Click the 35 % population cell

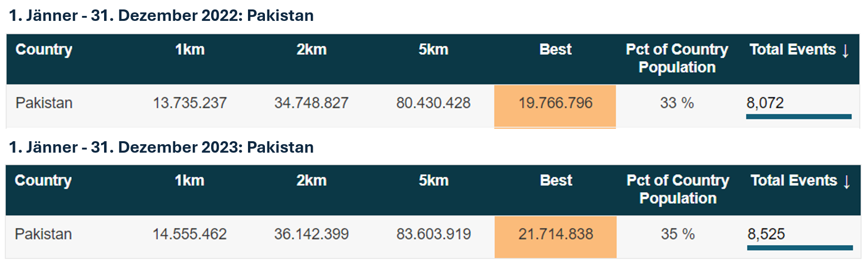pos(677,234)
